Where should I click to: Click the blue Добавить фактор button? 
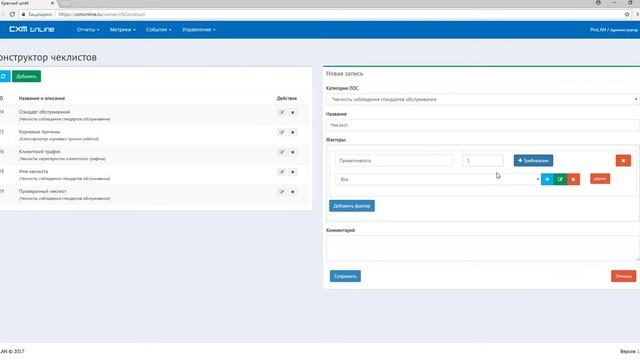352,206
